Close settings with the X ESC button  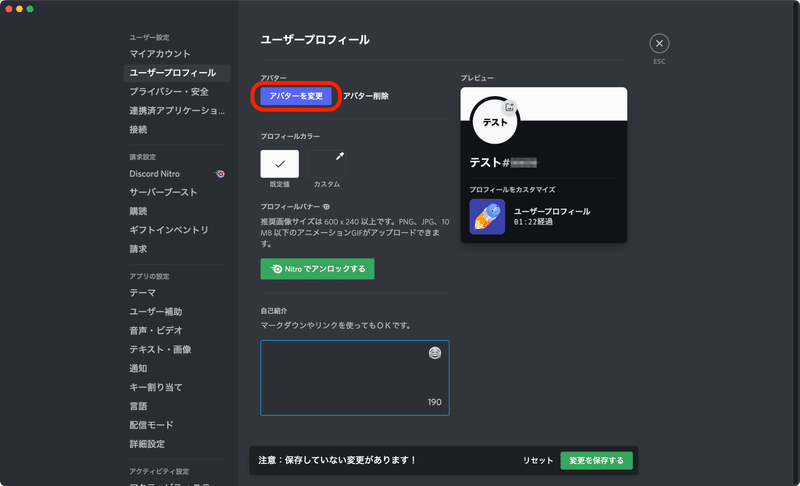(659, 43)
